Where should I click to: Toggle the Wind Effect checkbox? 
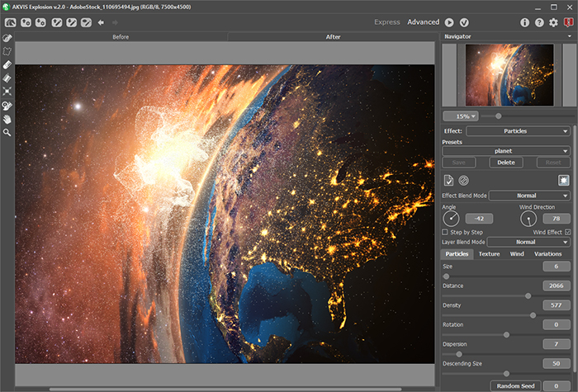[x=566, y=233]
